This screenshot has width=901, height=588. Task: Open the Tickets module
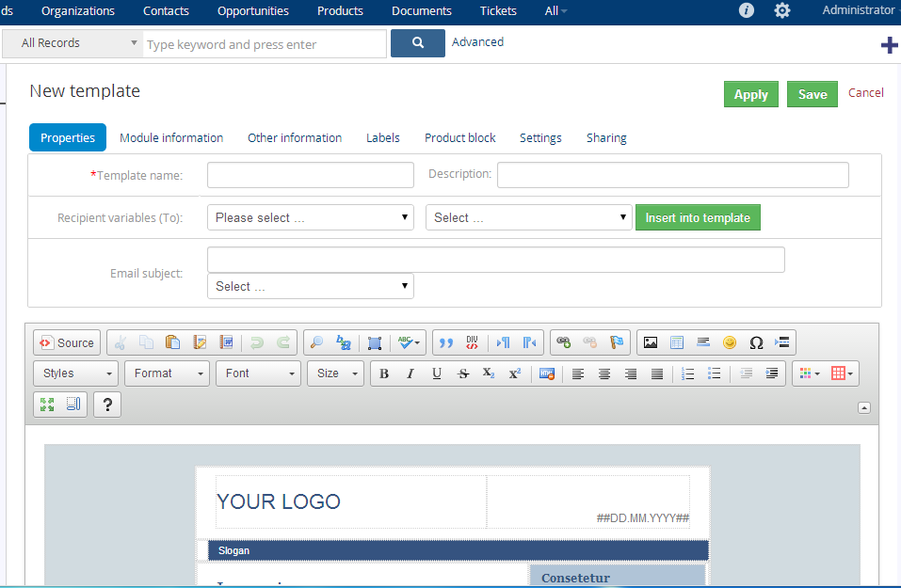[x=498, y=11]
